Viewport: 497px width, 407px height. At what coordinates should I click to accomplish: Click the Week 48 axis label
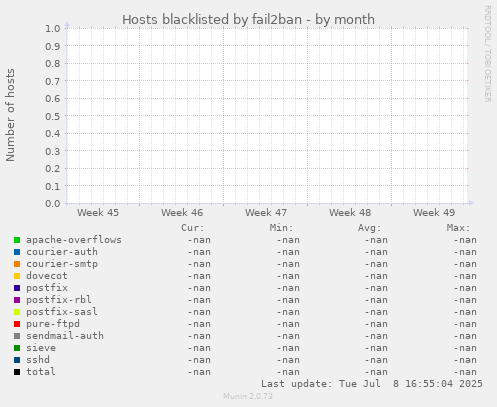(x=350, y=213)
